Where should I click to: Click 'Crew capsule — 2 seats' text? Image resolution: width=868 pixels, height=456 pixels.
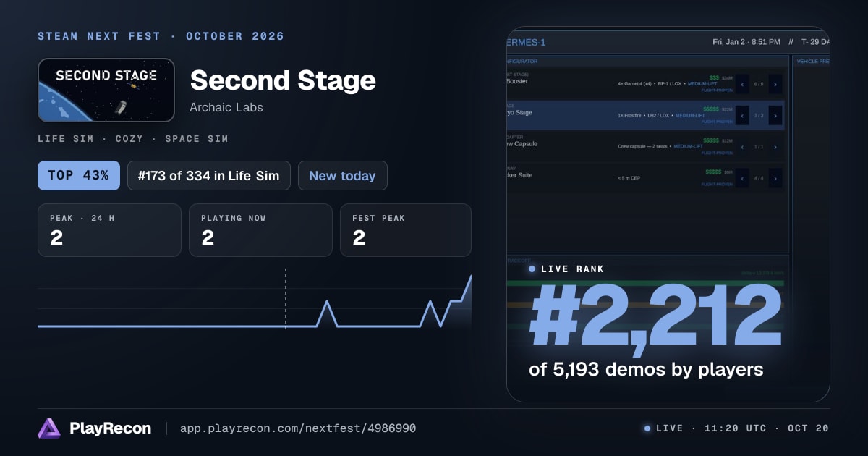coord(642,146)
